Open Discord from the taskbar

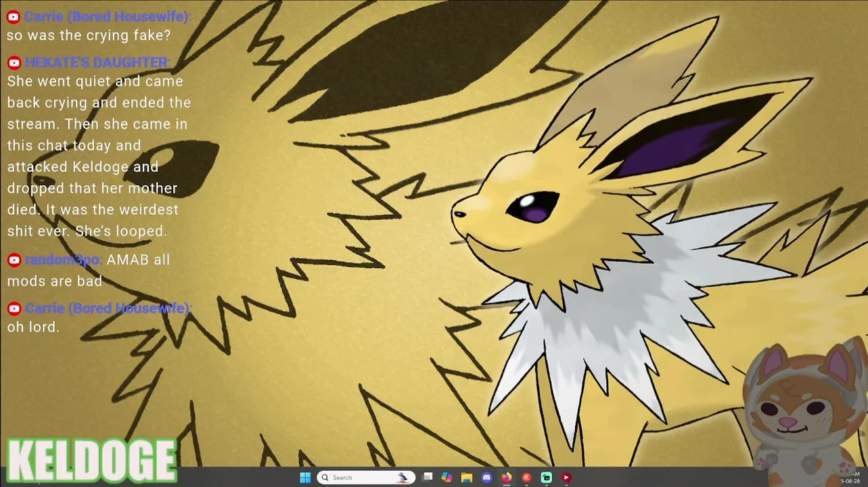[x=486, y=478]
